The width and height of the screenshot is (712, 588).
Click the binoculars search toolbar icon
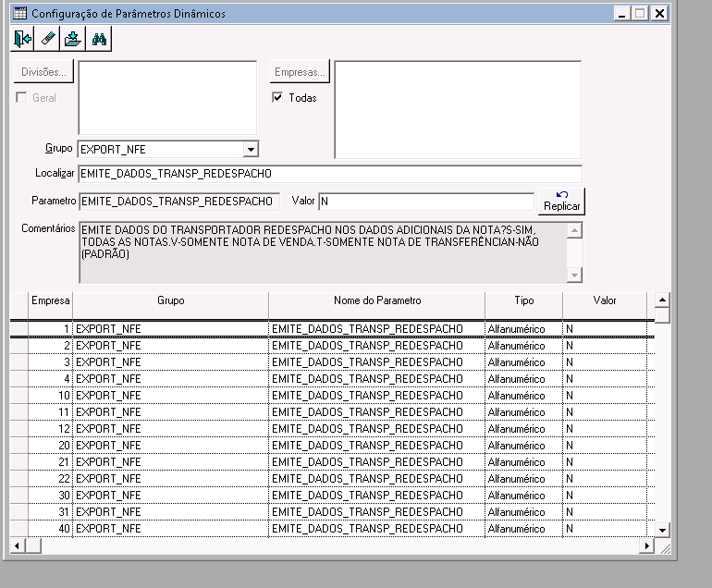click(99, 39)
